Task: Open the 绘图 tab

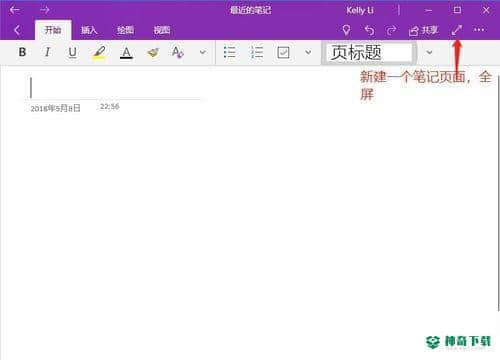Action: (125, 30)
